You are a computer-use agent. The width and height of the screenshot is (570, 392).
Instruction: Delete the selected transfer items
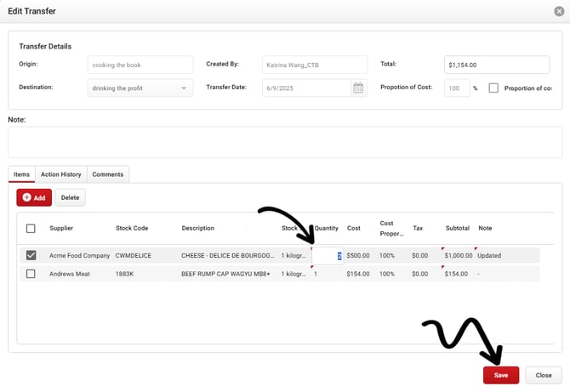[70, 197]
